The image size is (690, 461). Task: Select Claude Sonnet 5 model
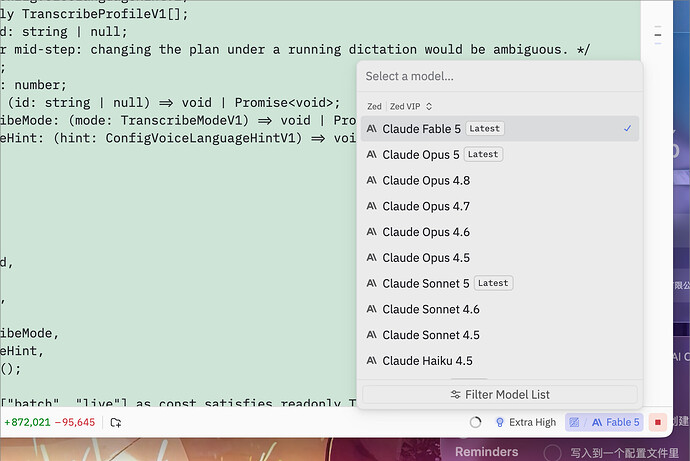(x=499, y=283)
